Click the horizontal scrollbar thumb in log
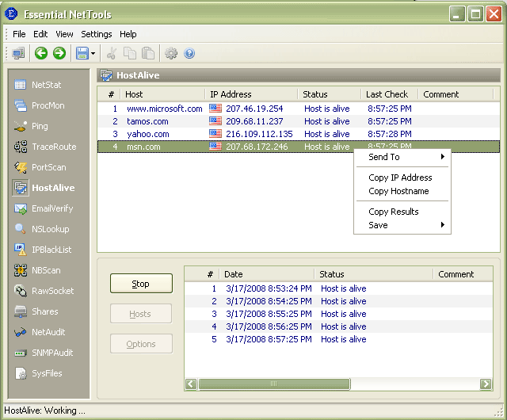This screenshot has height=420, width=507. [x=274, y=384]
